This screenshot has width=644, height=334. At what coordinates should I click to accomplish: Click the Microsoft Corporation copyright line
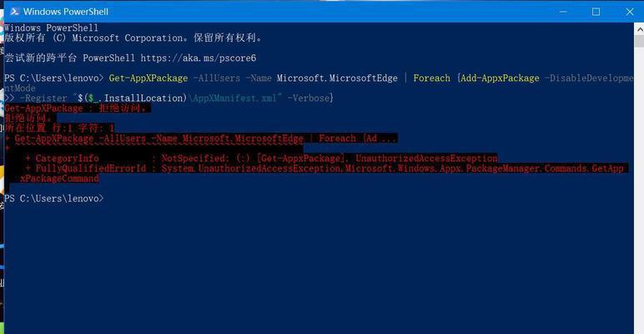(133, 38)
